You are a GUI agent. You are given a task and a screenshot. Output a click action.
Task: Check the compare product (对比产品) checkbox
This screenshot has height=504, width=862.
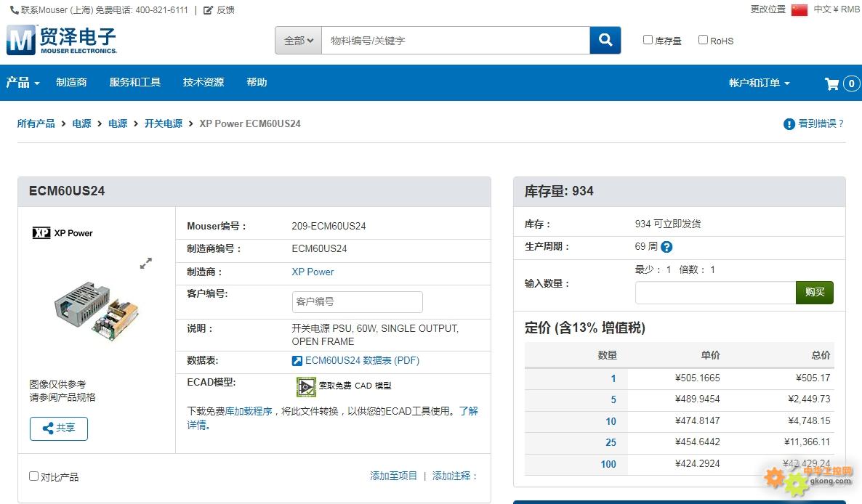pyautogui.click(x=33, y=476)
